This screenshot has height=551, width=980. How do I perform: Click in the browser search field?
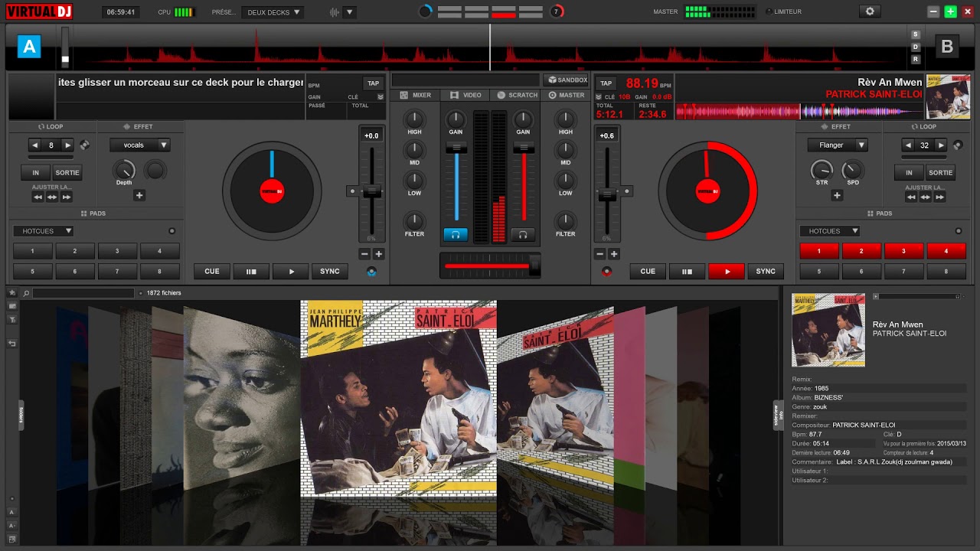83,293
